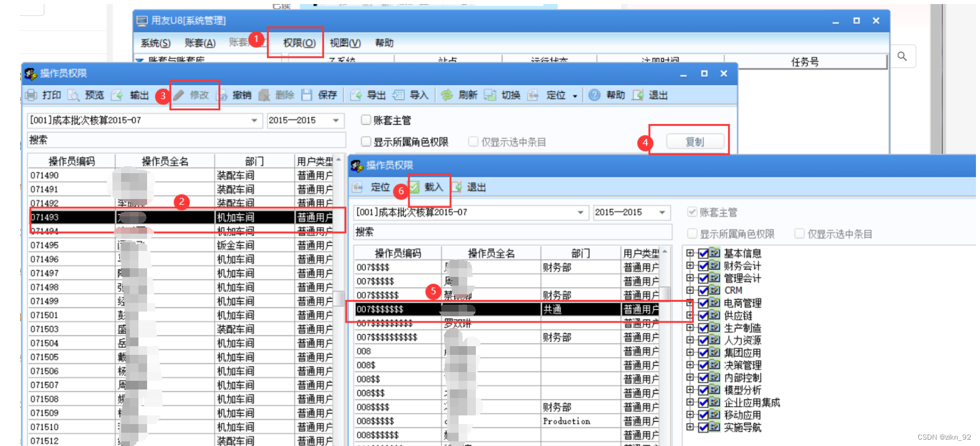Click Exit (退出) in the copy dialog
This screenshot has height=446, width=980.
tap(469, 187)
